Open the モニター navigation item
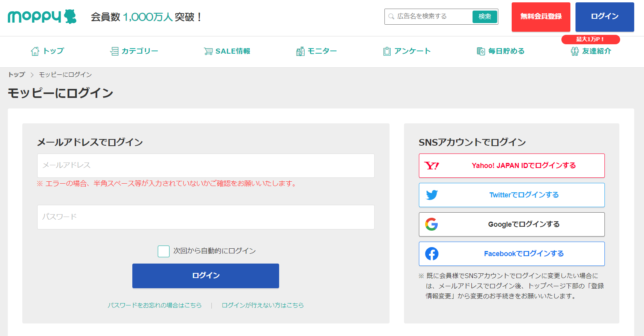The image size is (644, 336). [316, 51]
